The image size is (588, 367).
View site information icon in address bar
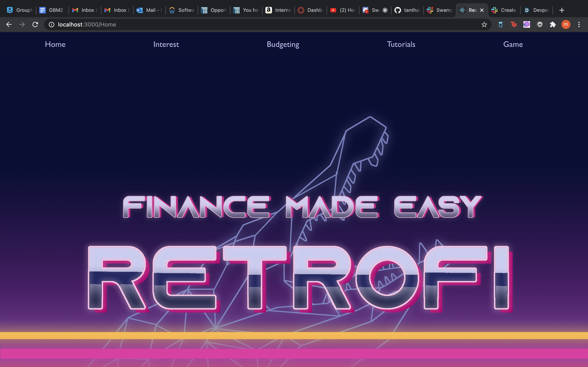(51, 24)
